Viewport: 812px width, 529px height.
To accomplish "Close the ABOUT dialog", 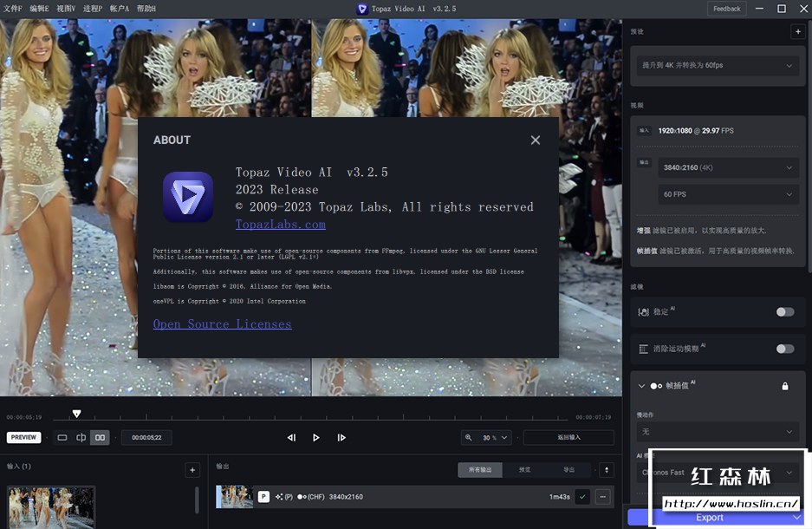I will pos(536,140).
